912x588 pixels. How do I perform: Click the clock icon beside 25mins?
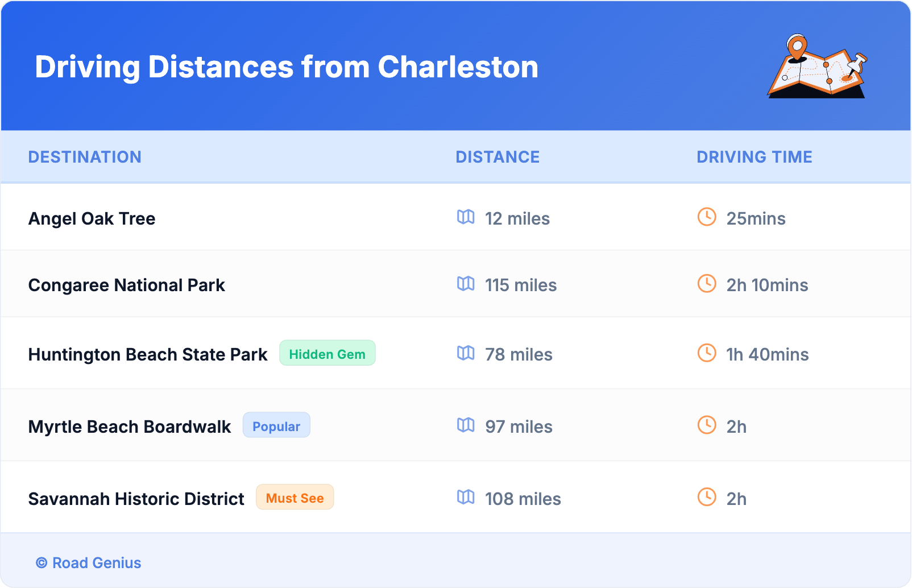tap(707, 217)
